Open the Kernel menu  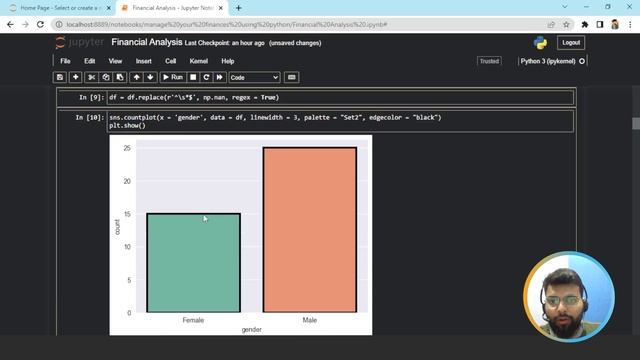[199, 61]
